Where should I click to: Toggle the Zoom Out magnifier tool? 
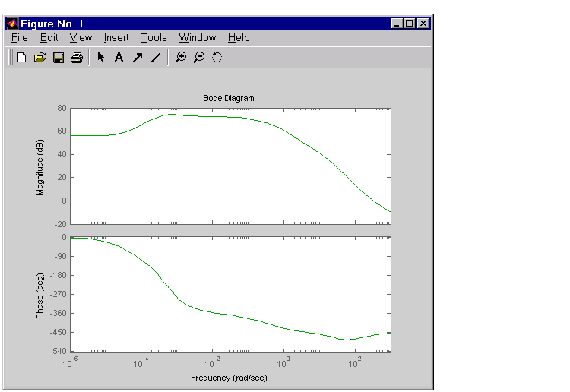(198, 57)
